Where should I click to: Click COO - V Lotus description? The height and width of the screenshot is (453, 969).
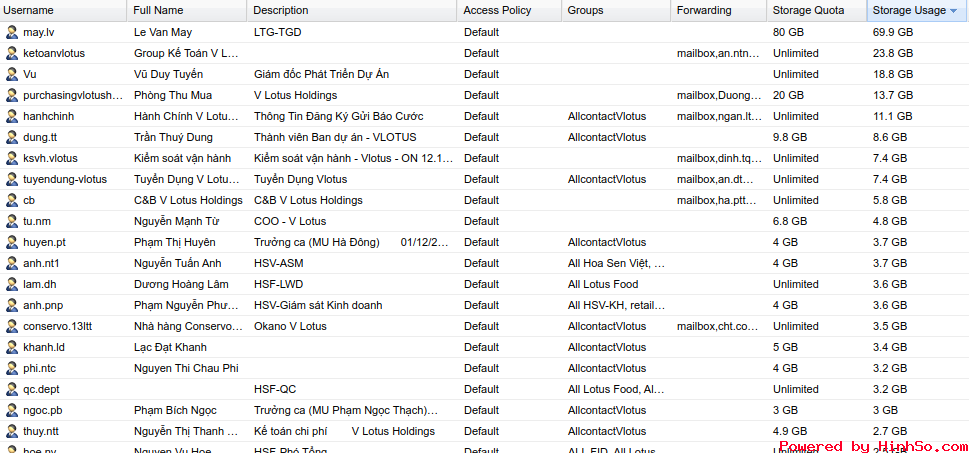290,221
